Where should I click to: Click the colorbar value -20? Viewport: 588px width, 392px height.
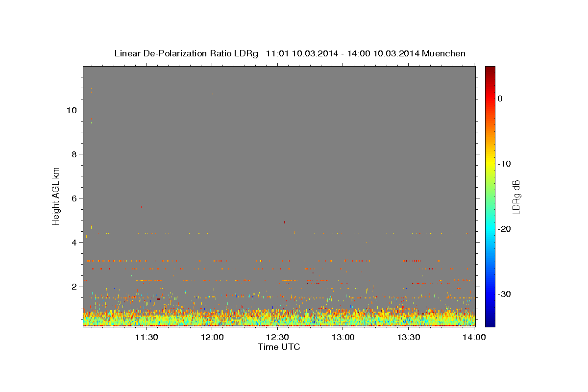pyautogui.click(x=505, y=229)
